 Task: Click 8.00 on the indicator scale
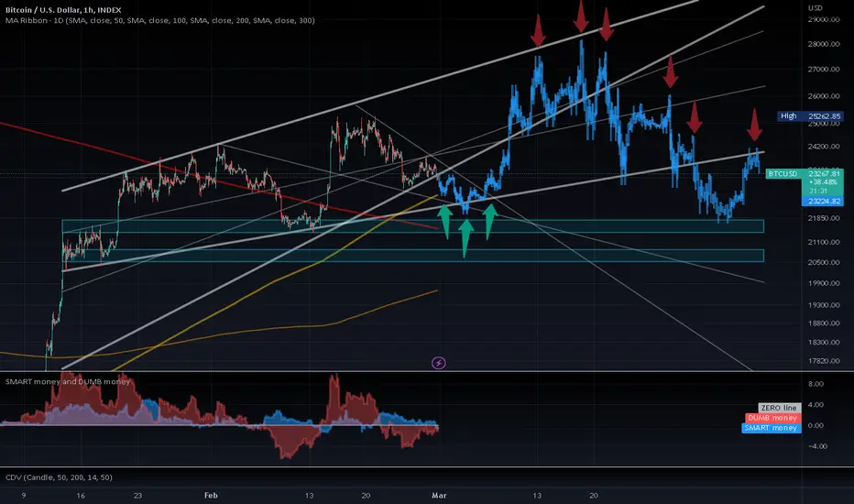pos(816,384)
